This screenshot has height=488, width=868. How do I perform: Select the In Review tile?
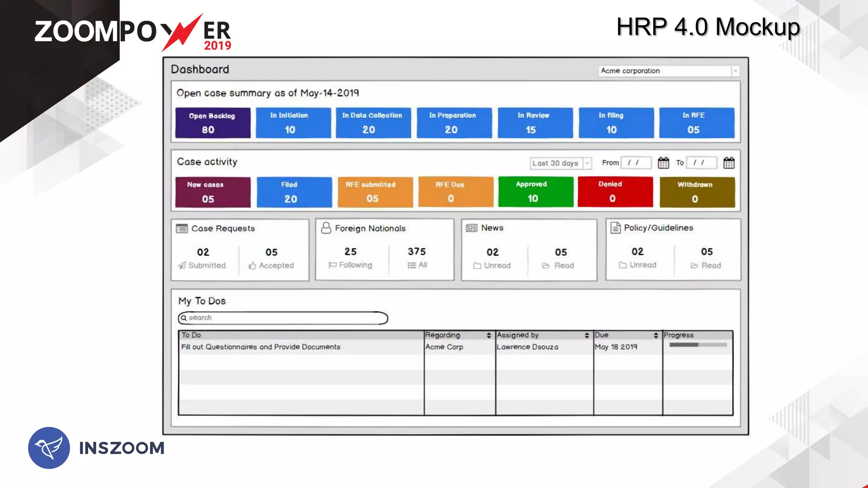(535, 123)
